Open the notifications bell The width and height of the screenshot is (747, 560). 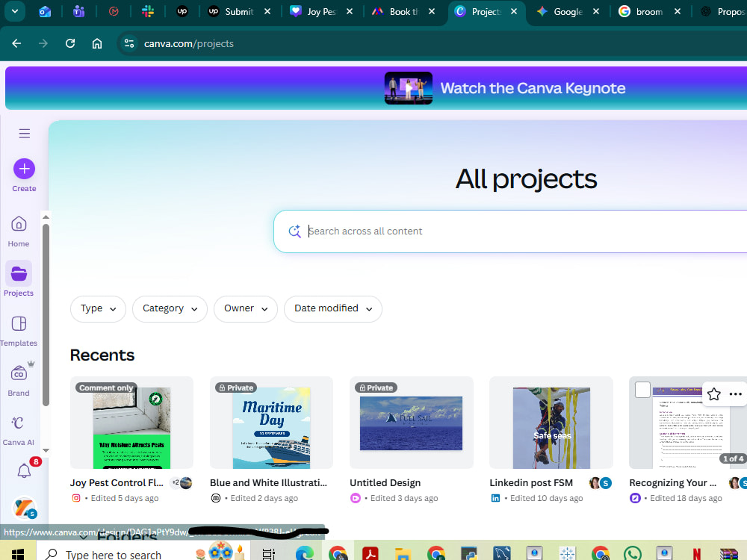click(x=25, y=471)
